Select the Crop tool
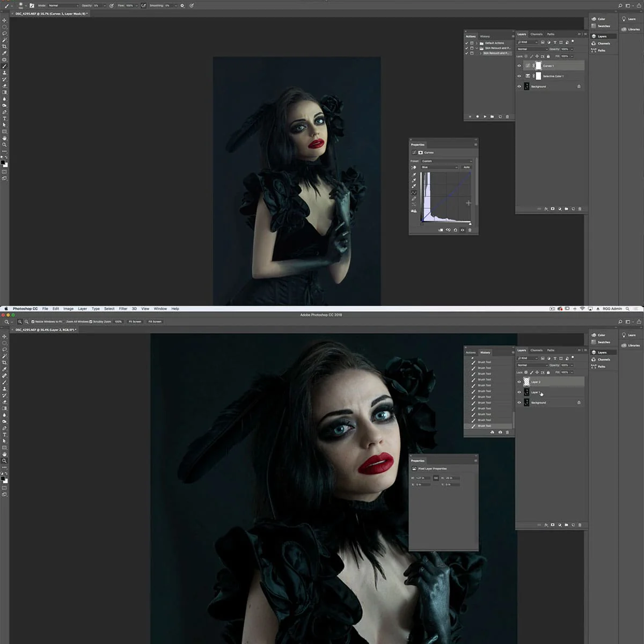644x644 pixels. point(4,361)
